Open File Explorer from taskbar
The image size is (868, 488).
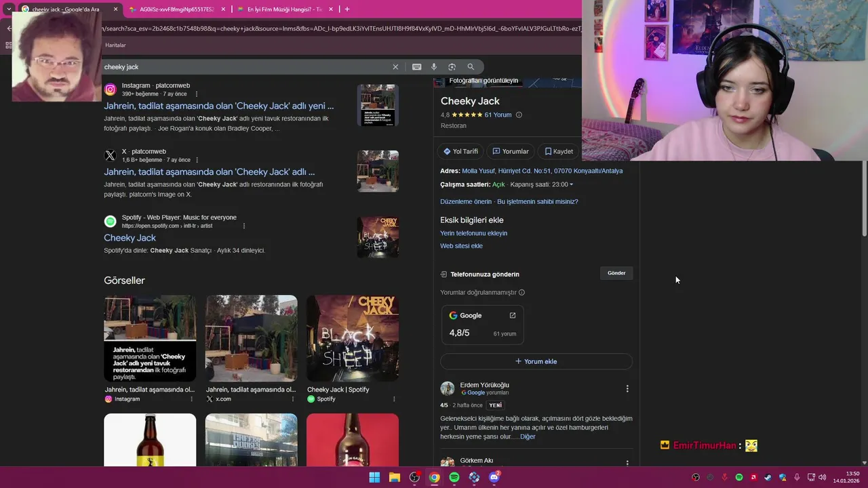click(x=394, y=477)
